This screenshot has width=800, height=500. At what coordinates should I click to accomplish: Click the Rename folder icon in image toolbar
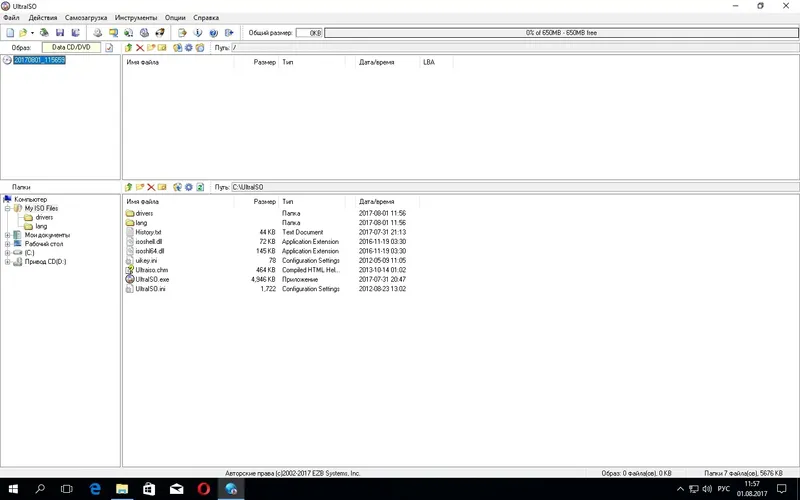pos(162,47)
